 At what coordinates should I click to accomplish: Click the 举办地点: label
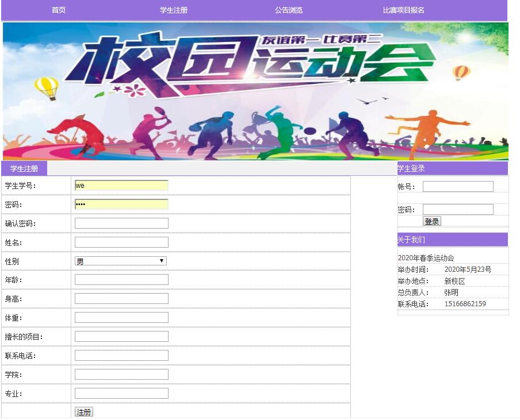[x=413, y=281]
